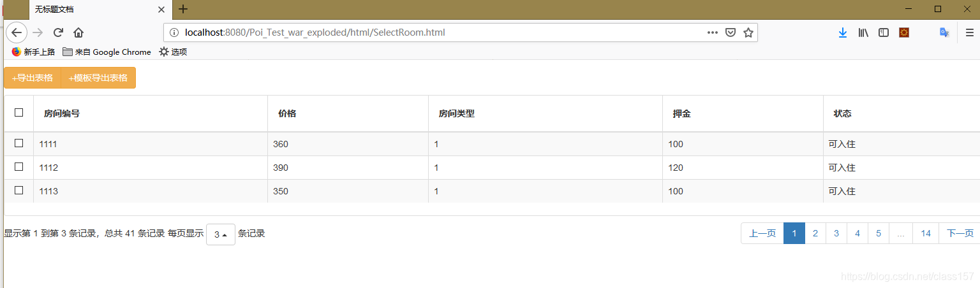Close the 无标题文档 tab
Image resolution: width=980 pixels, height=288 pixels.
[161, 10]
